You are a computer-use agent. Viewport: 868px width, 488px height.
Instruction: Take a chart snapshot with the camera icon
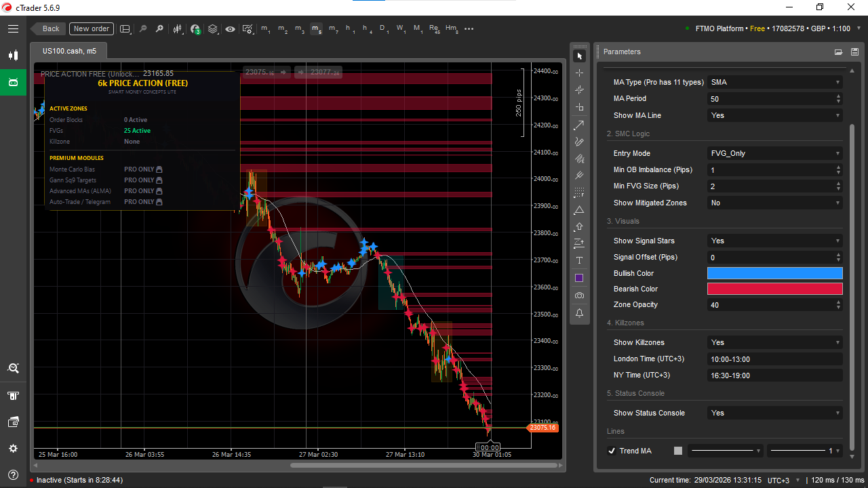(x=579, y=295)
